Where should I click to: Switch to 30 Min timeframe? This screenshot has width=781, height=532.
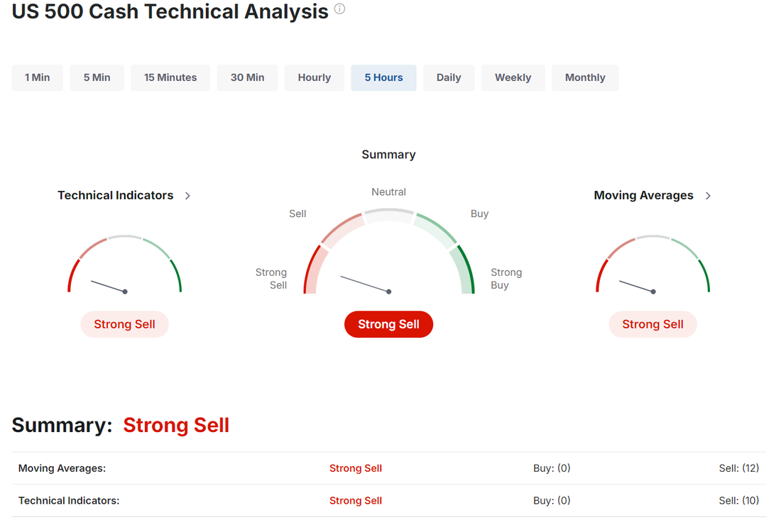[x=248, y=77]
